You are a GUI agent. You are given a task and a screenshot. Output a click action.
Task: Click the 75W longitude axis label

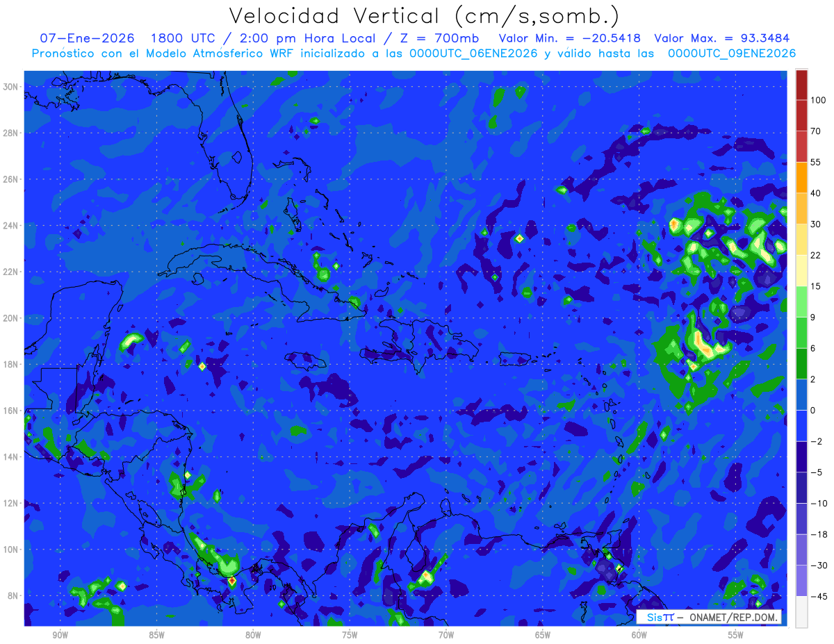click(350, 635)
